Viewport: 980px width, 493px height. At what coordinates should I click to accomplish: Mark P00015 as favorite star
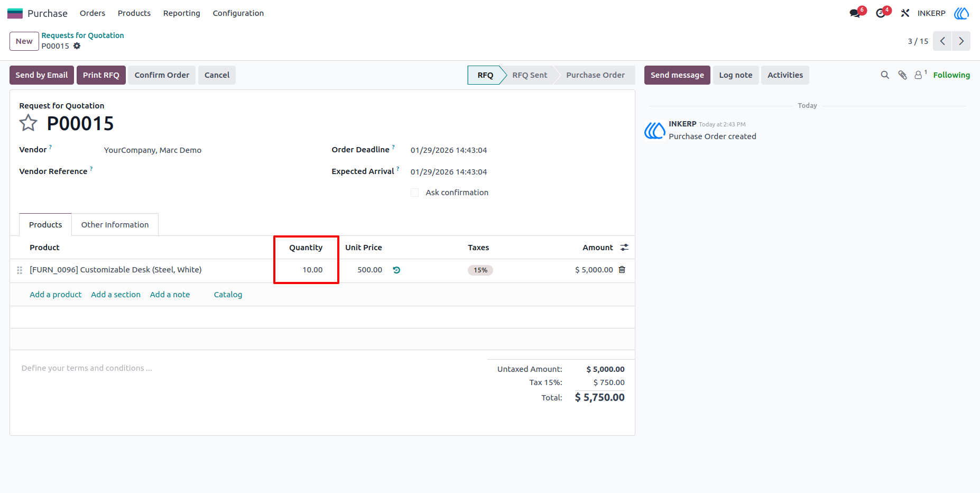[29, 123]
